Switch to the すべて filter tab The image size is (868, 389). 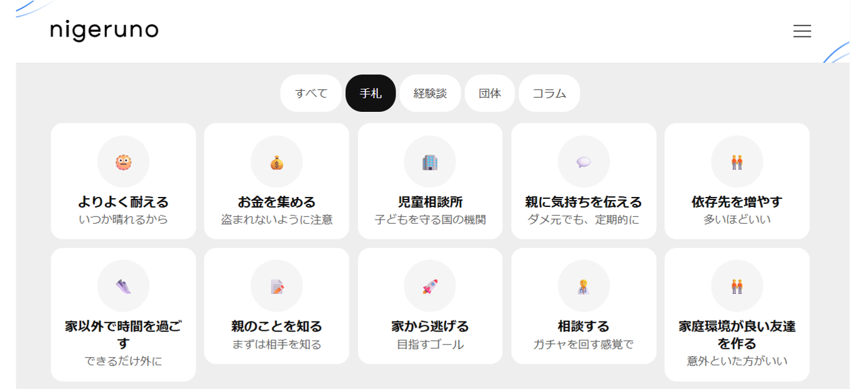(x=311, y=93)
